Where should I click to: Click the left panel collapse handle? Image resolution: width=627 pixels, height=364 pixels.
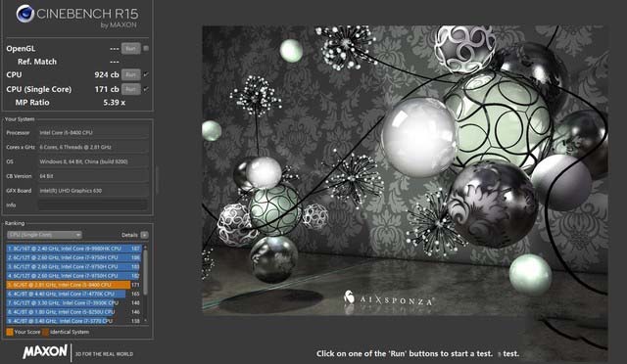click(157, 181)
